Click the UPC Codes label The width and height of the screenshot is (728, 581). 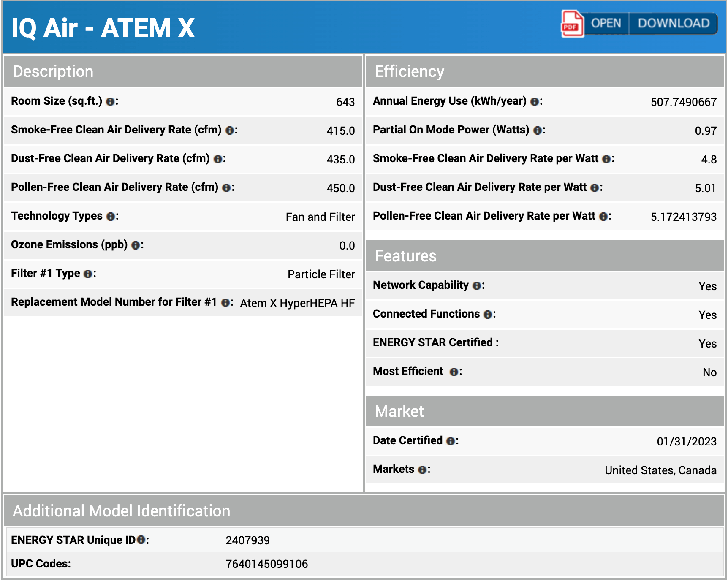tap(41, 564)
